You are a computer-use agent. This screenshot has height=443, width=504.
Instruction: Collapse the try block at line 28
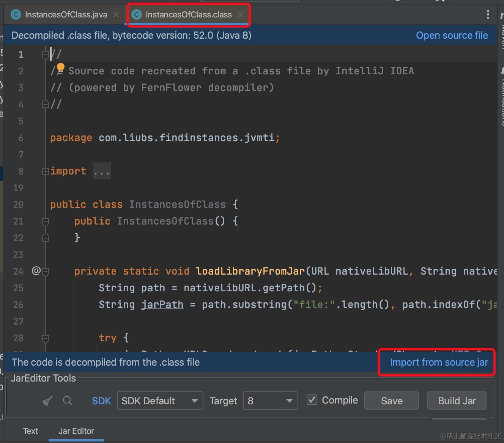(46, 338)
